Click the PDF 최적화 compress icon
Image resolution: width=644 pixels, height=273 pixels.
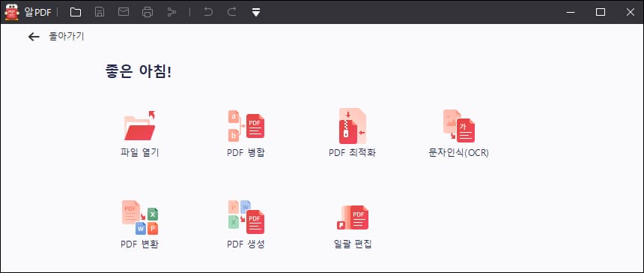(x=353, y=125)
